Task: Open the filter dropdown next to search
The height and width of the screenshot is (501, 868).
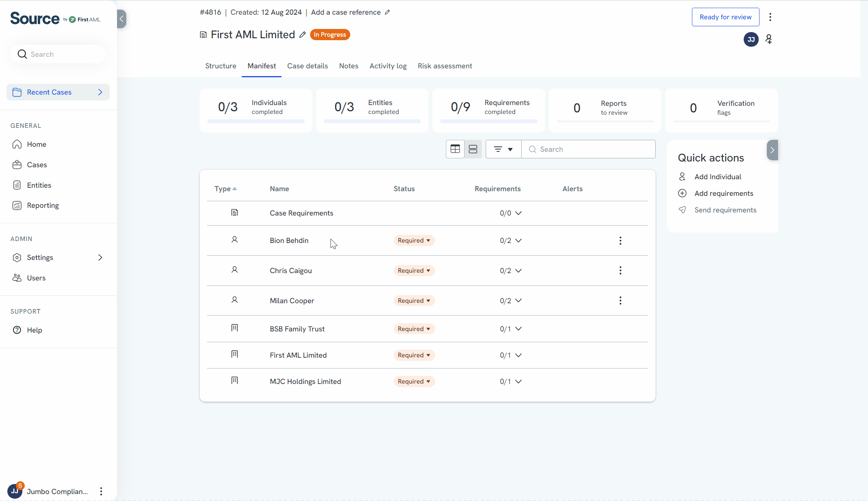Action: point(504,149)
